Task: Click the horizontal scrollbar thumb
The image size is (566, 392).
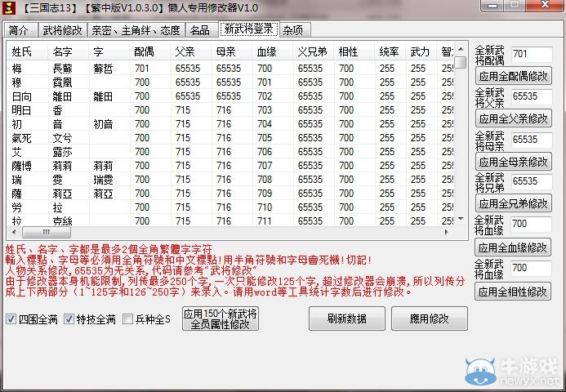Action: pos(47,232)
